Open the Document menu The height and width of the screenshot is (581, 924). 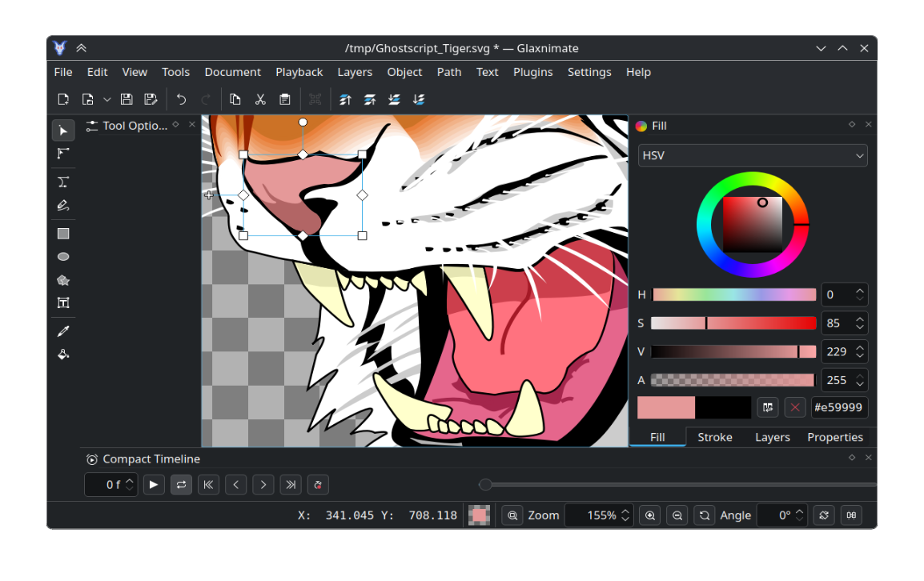(232, 72)
